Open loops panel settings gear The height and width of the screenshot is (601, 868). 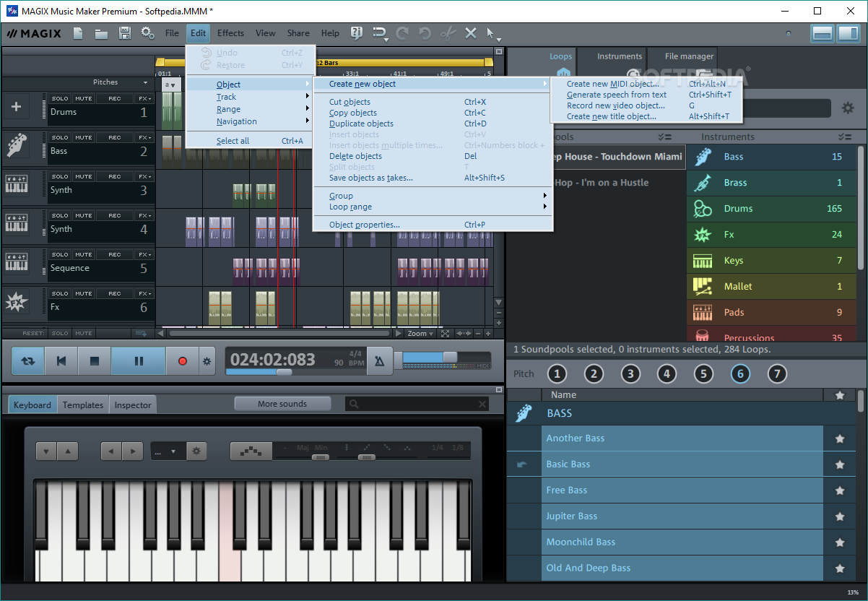tap(848, 108)
